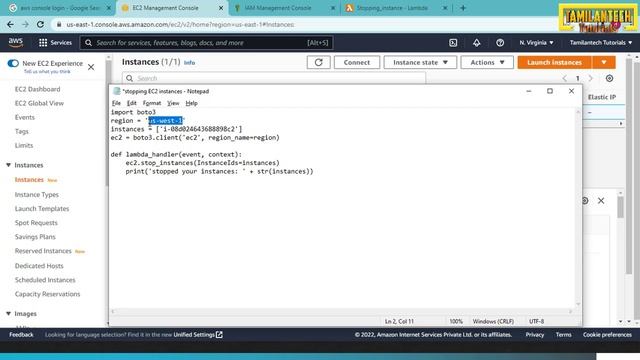Click the Connect button
The width and height of the screenshot is (640, 360).
(357, 62)
